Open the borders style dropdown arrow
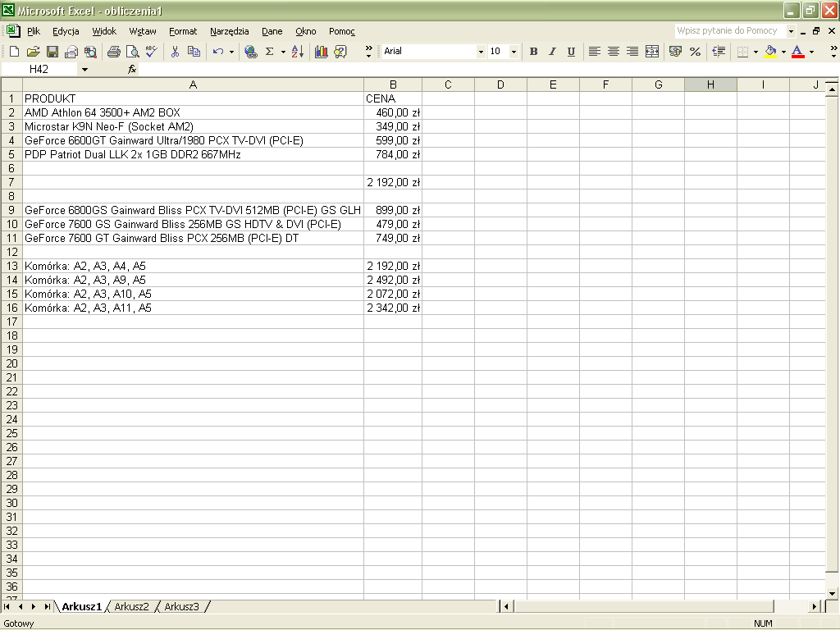Screen dimensions: 840x630 [x=756, y=52]
